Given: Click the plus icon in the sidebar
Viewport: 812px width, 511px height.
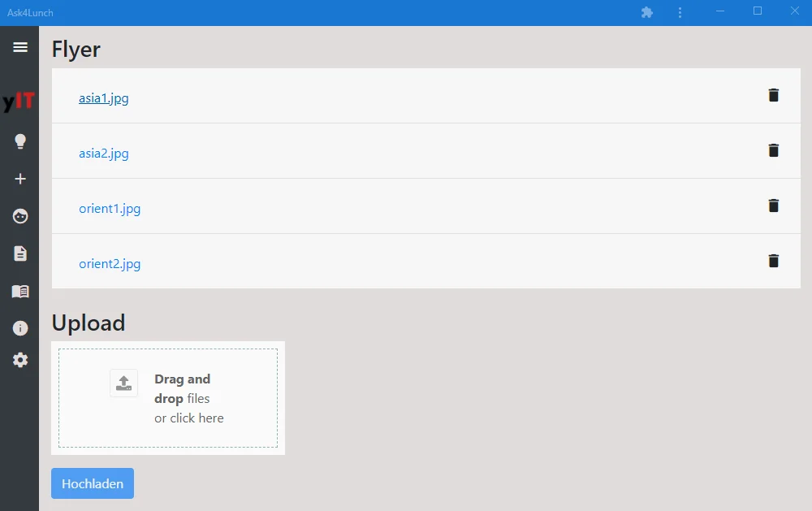Looking at the screenshot, I should point(20,179).
